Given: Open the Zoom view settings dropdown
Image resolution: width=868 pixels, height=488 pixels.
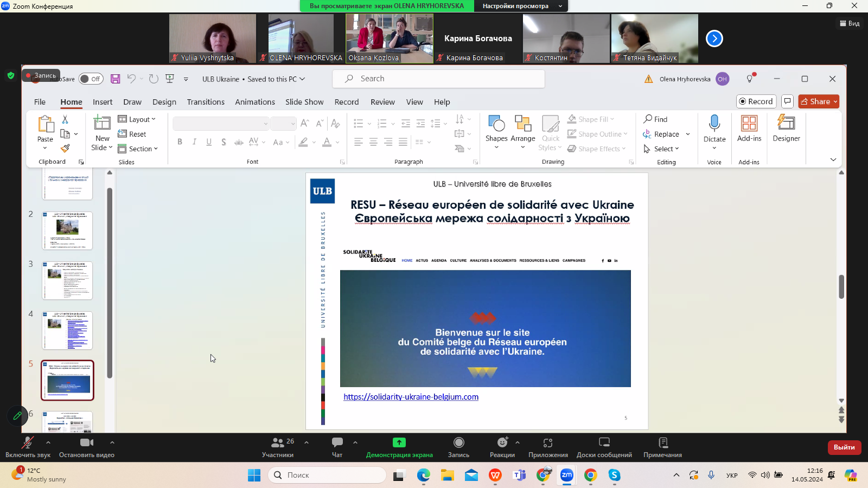Looking at the screenshot, I should 521,6.
